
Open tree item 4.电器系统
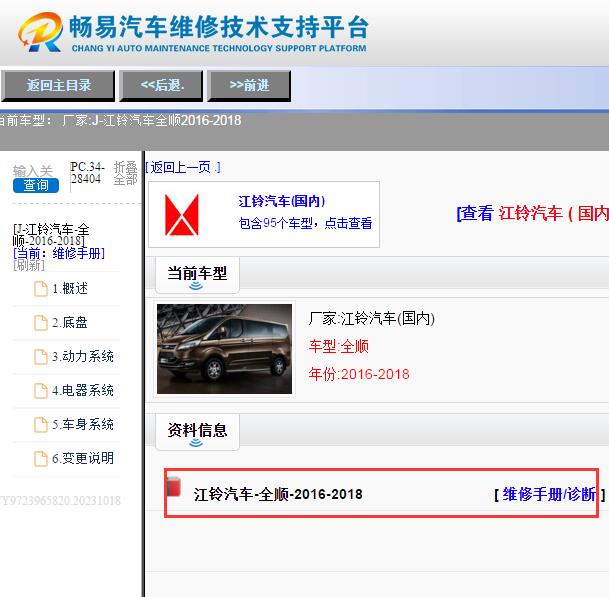click(x=83, y=390)
